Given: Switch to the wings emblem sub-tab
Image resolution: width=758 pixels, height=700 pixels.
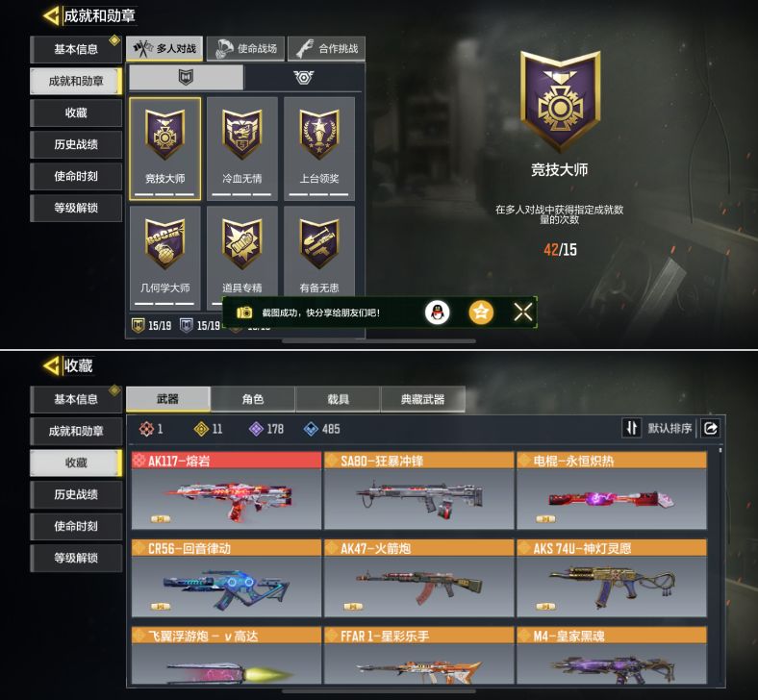Looking at the screenshot, I should pos(304,77).
